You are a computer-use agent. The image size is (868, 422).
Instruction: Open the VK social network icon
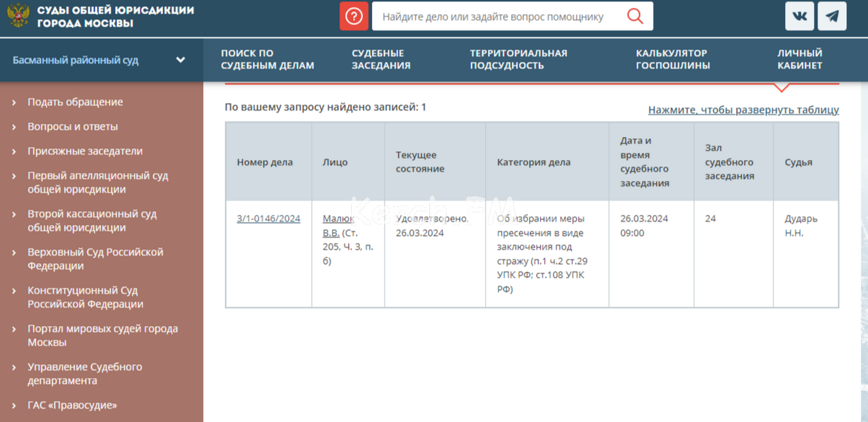coord(799,16)
